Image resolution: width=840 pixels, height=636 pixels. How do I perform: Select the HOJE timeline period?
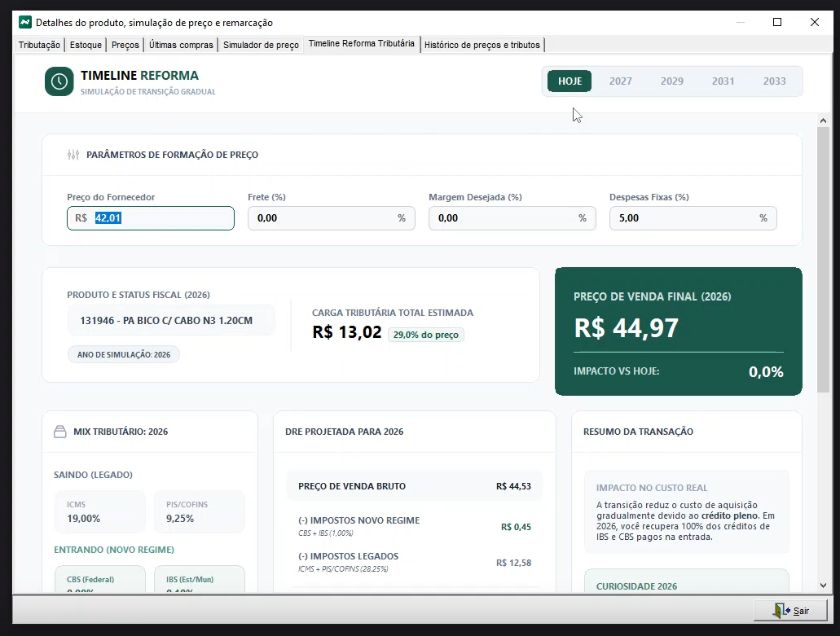(x=570, y=81)
